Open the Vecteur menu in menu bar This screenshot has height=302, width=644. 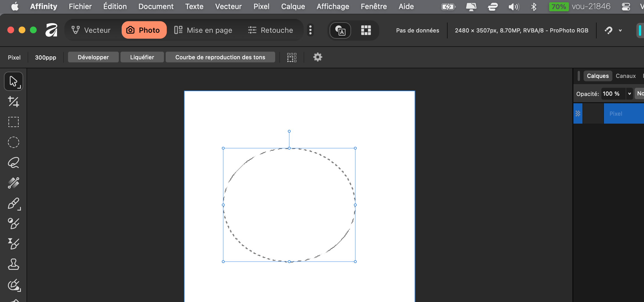click(x=228, y=6)
